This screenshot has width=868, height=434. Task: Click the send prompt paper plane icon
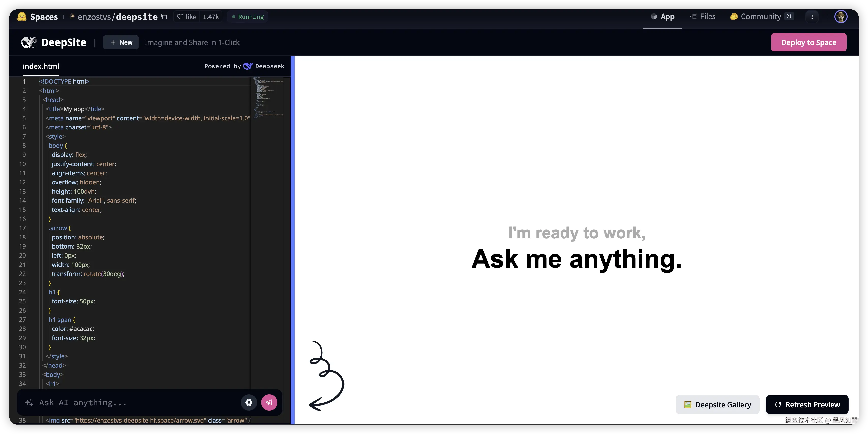click(269, 402)
